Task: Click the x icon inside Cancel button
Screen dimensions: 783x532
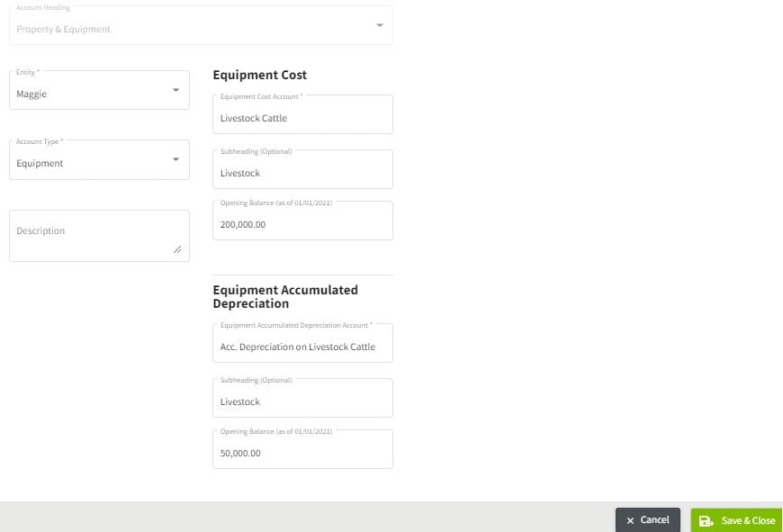Action: tap(629, 519)
